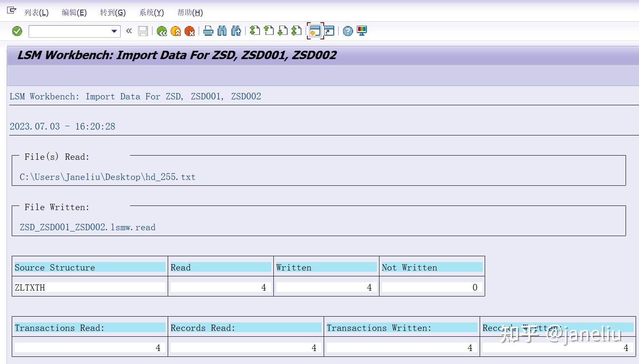
Task: Select the Find (binoculars) icon
Action: (x=222, y=31)
